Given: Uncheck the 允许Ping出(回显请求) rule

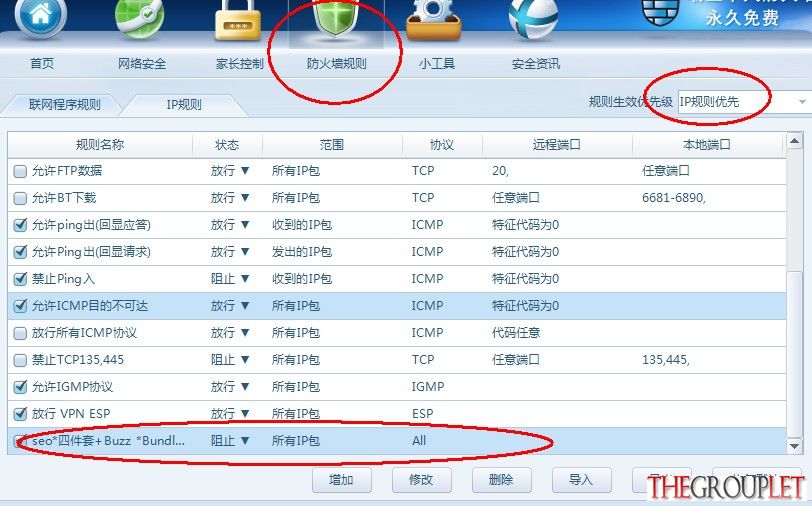Looking at the screenshot, I should (20, 252).
